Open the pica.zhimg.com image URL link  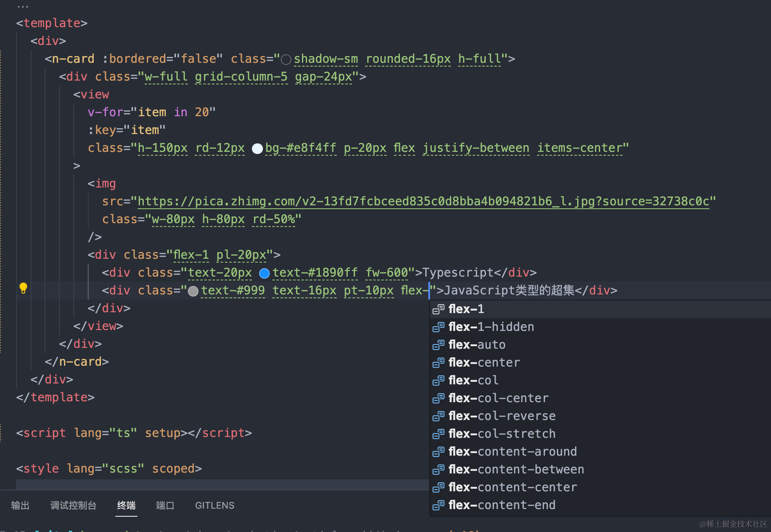click(x=423, y=201)
